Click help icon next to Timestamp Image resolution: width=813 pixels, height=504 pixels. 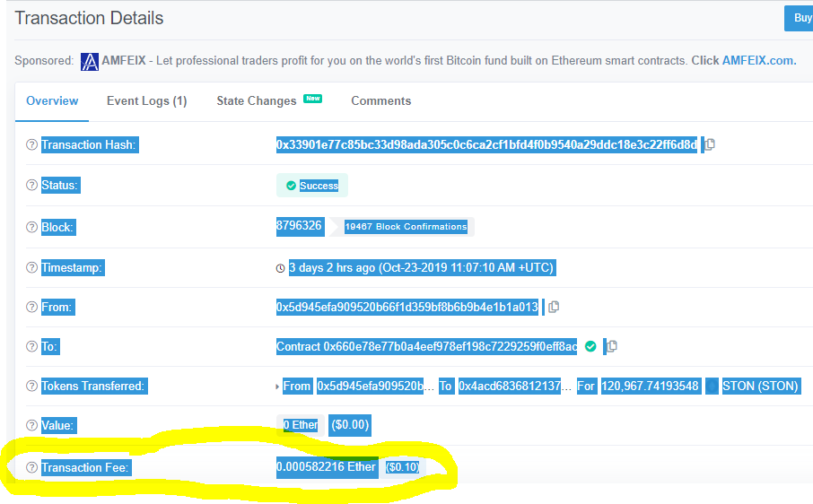pos(31,267)
